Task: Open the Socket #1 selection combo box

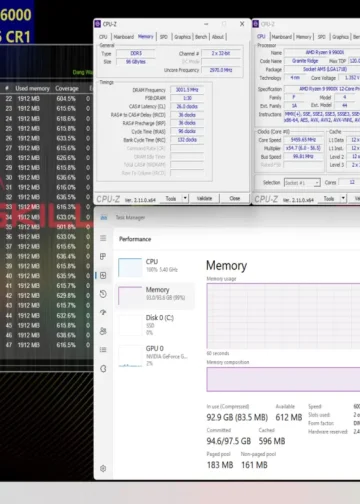Action: (x=302, y=183)
